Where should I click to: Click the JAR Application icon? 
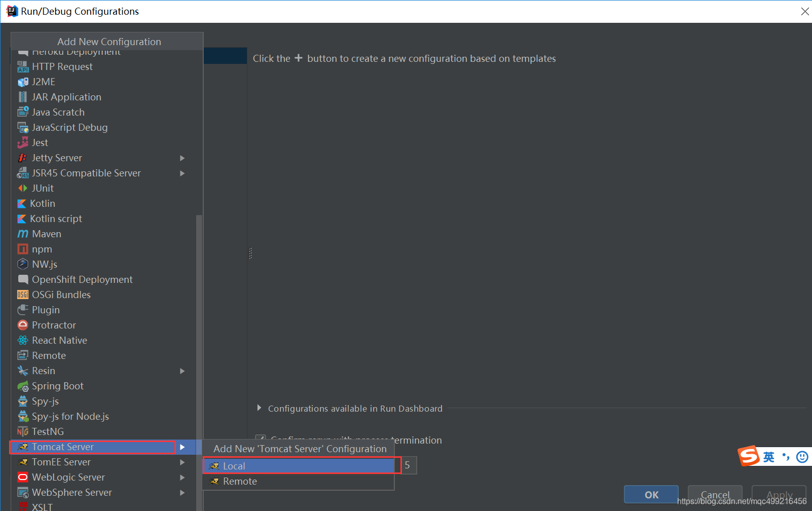23,97
